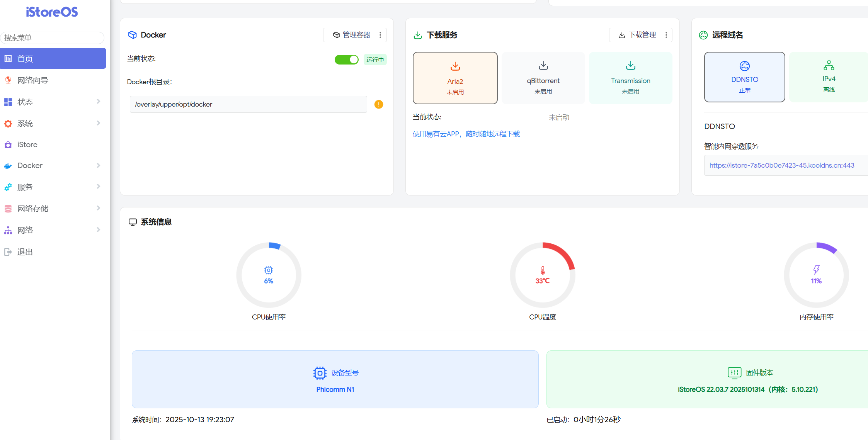Click the Docker card three-dot menu icon

tap(380, 35)
